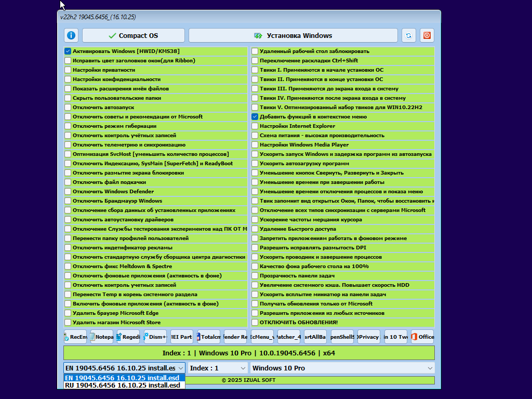
Task: Select RU 19045.6456 install.esd from list
Action: pyautogui.click(x=124, y=385)
